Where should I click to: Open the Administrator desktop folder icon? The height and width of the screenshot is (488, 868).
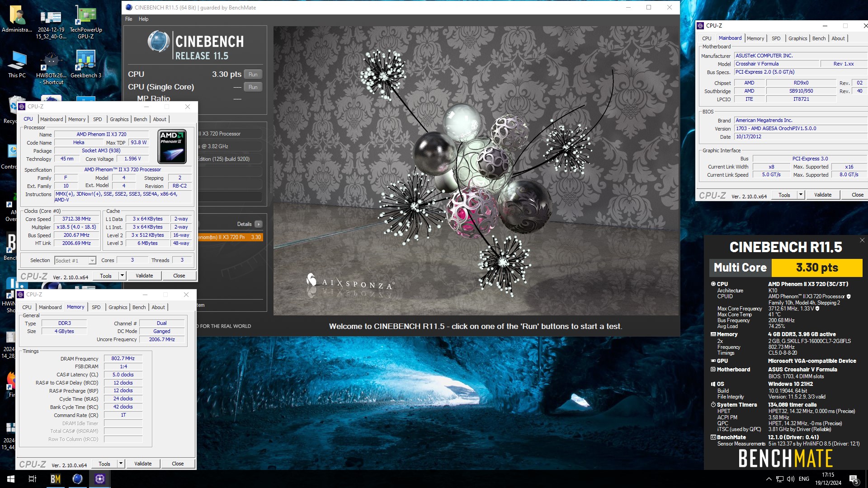pyautogui.click(x=17, y=19)
